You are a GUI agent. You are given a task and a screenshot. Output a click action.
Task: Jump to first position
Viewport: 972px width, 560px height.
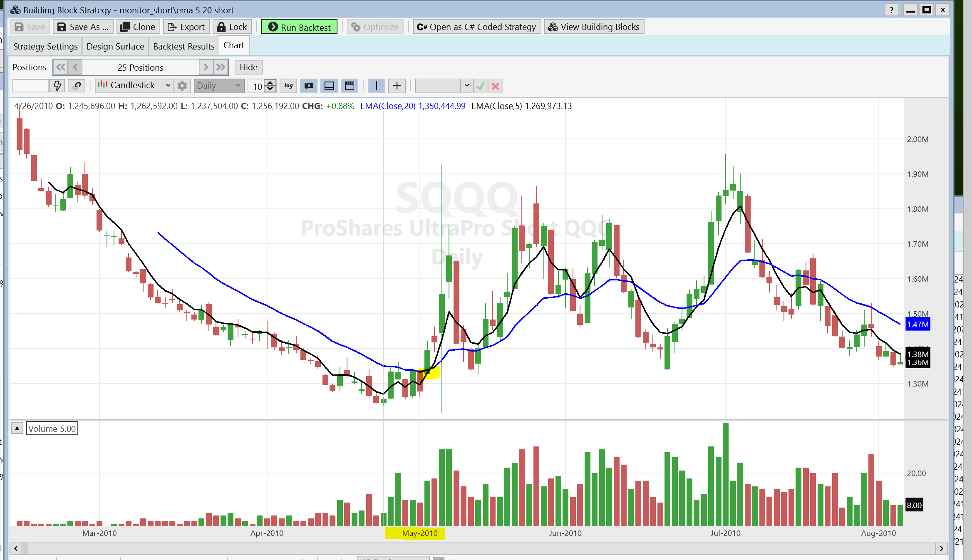[60, 67]
